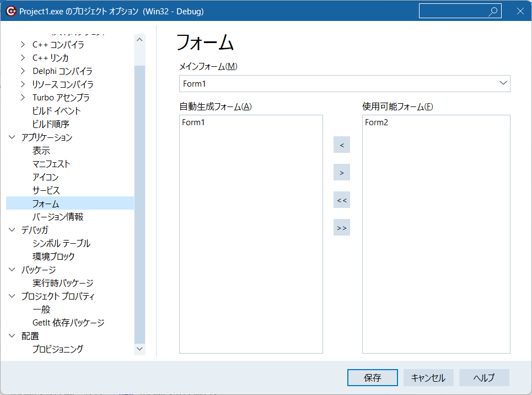Click the search magnifier icon in title bar
Viewport: 532px width, 395px height.
pos(493,11)
